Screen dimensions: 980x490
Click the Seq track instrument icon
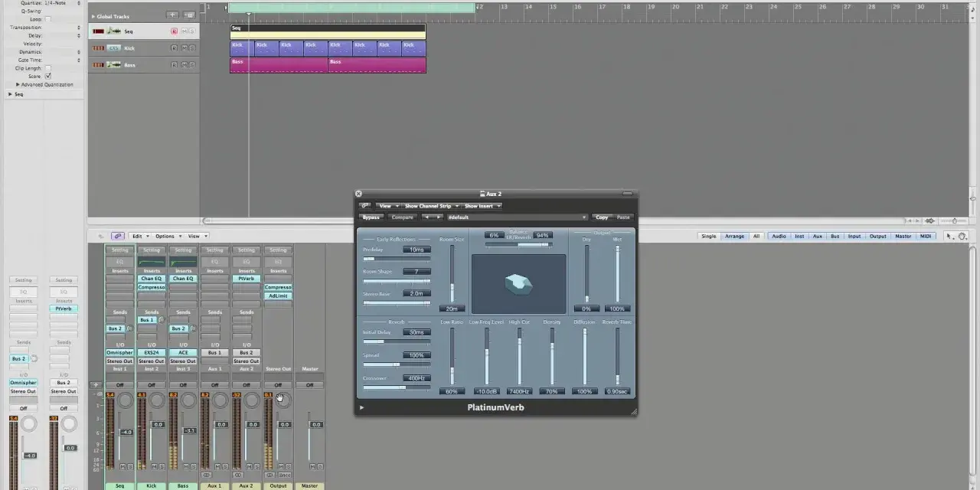[113, 31]
